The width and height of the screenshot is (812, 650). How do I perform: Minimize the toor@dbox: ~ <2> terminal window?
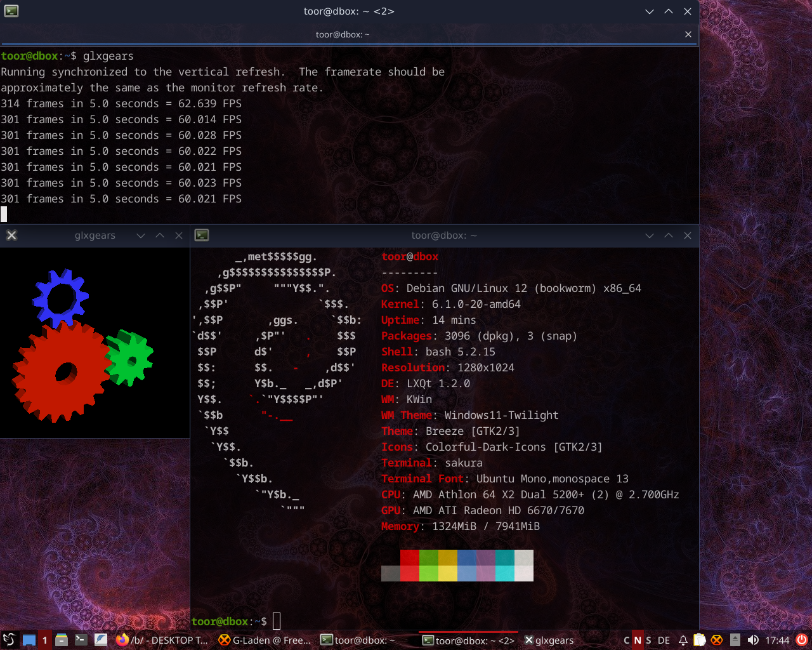(x=650, y=11)
